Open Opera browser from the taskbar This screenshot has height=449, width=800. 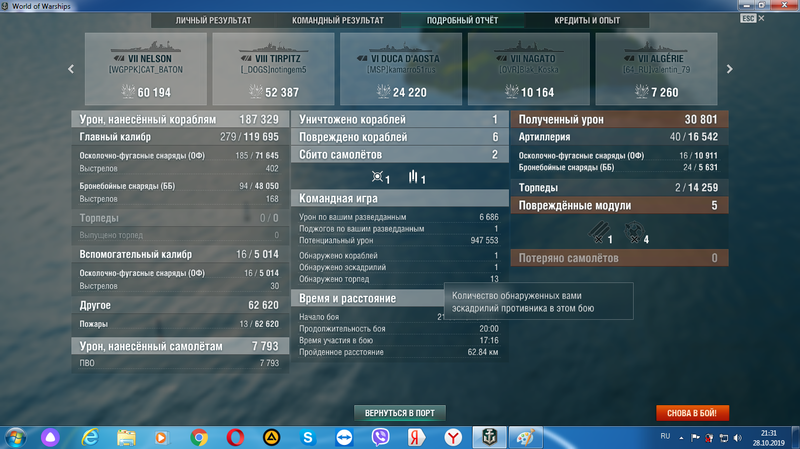click(235, 438)
